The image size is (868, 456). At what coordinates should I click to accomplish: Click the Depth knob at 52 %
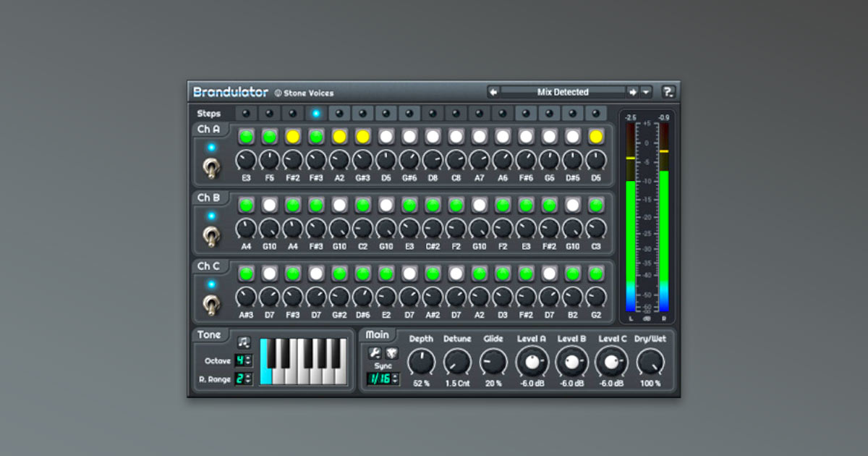click(x=421, y=362)
